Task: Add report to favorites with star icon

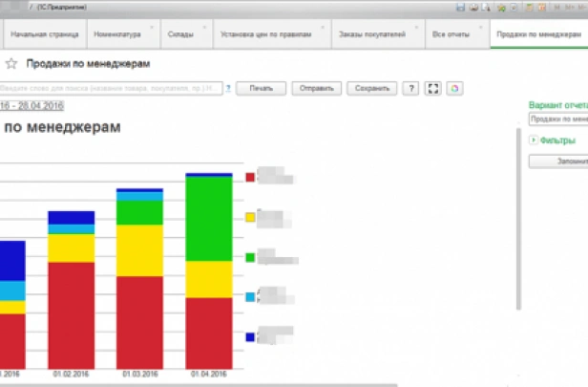Action: (x=11, y=64)
